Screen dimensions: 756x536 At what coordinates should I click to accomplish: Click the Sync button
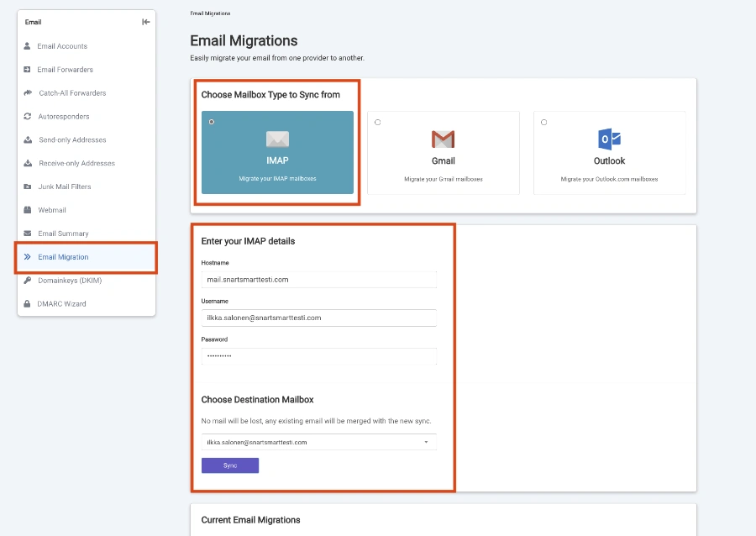click(x=230, y=465)
